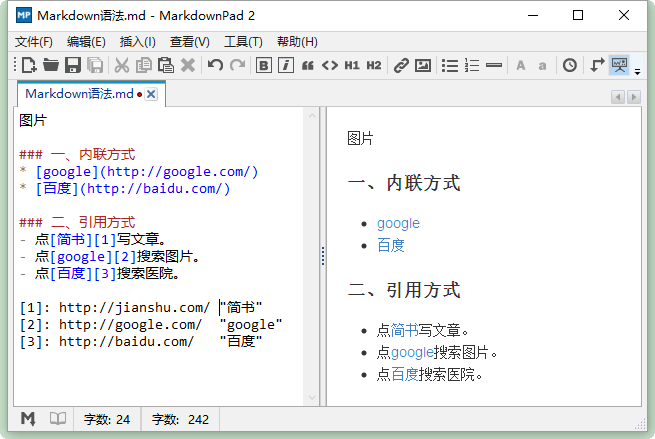Convert text to uppercase with A icon

coord(520,65)
